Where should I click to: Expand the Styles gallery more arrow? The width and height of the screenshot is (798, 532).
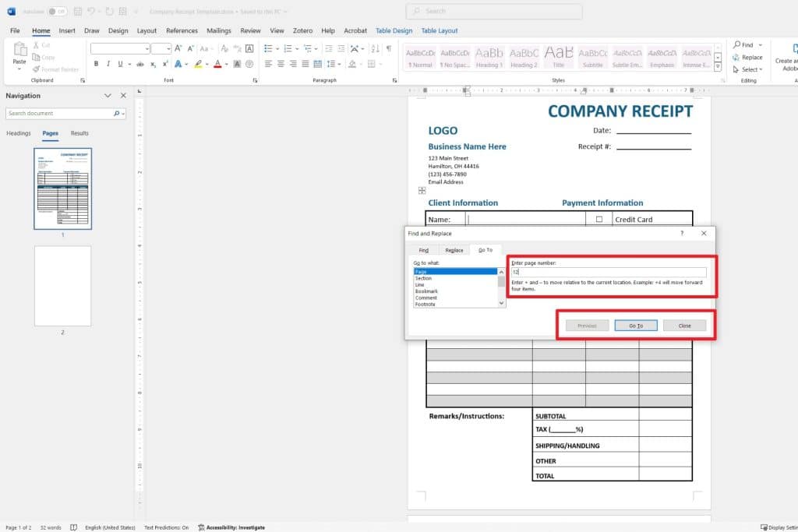pyautogui.click(x=718, y=65)
